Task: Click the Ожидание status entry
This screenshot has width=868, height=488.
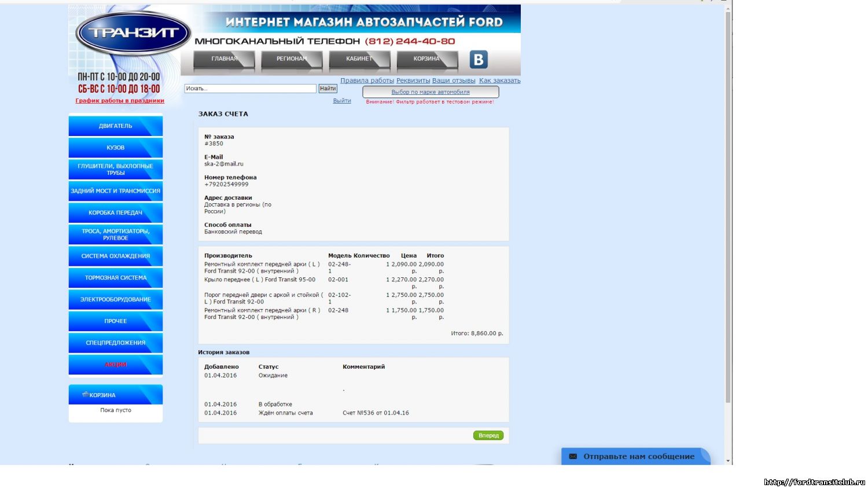Action: [273, 375]
